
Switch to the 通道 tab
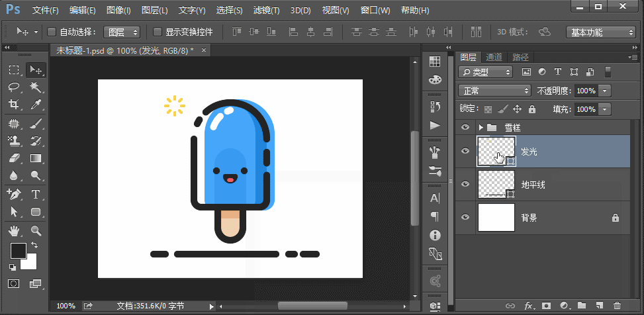pyautogui.click(x=494, y=58)
